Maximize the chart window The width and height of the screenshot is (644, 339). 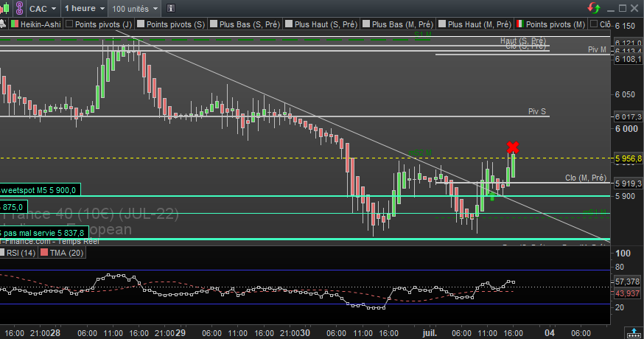[x=622, y=8]
